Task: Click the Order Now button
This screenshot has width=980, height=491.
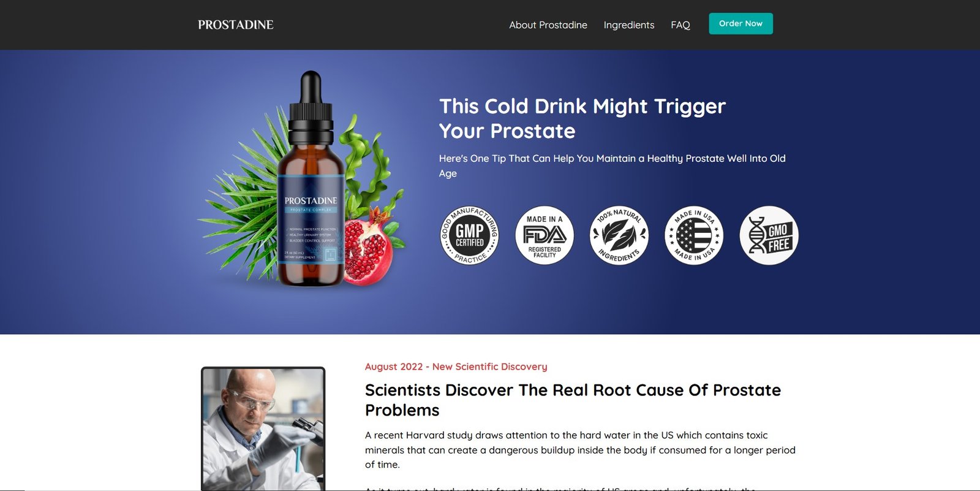Action: [x=741, y=23]
